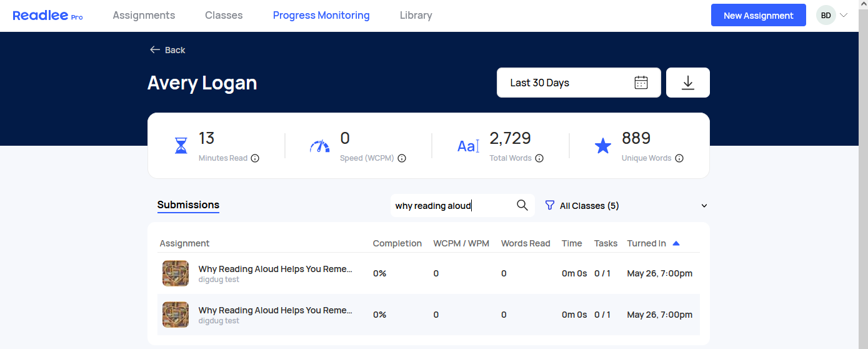Click the 13 Minutes Read value
868x349 pixels.
[x=206, y=138]
